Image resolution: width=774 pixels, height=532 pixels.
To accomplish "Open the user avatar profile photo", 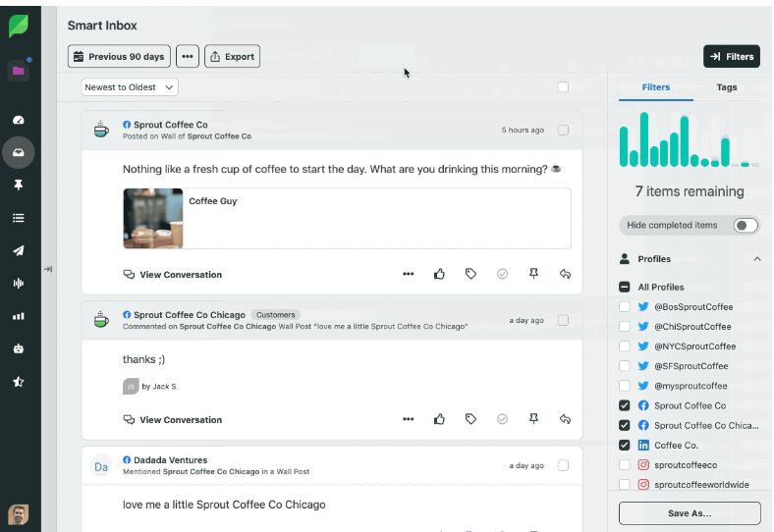I will [x=19, y=514].
